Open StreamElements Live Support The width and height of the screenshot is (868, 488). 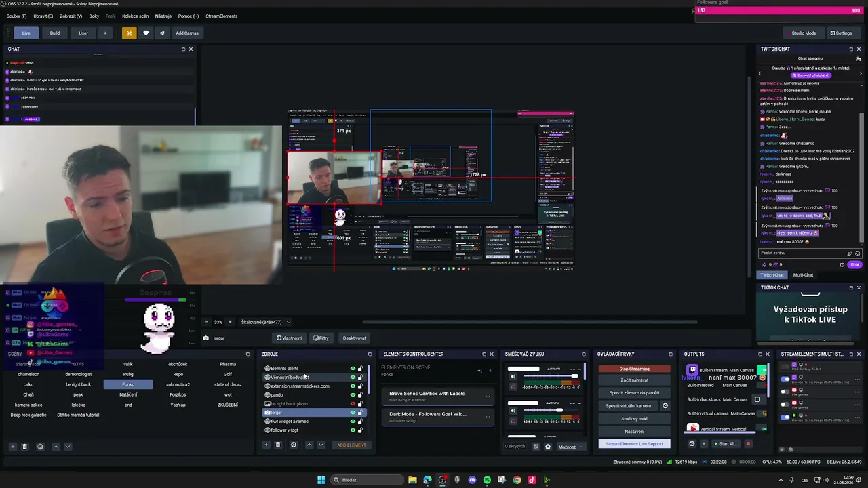click(x=634, y=444)
